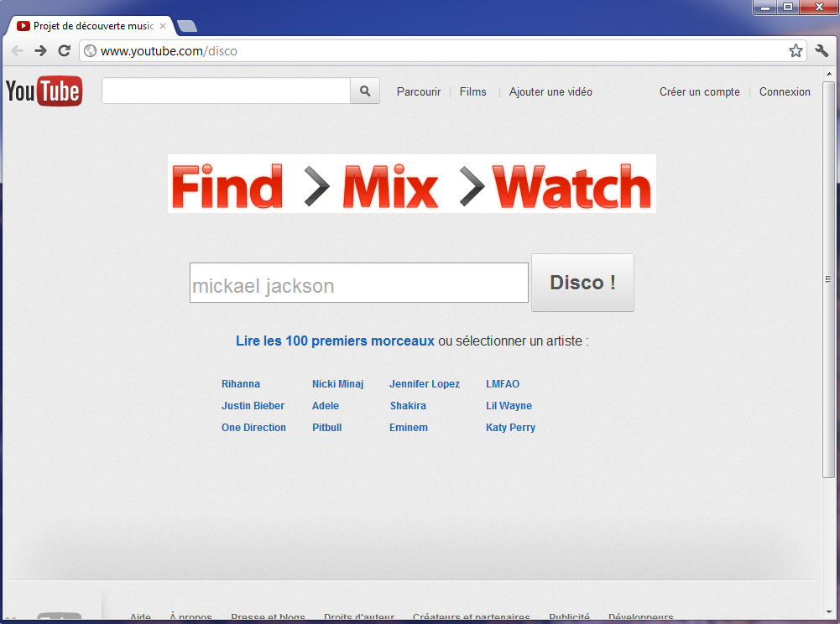Click the Connexion link
Viewport: 840px width, 624px height.
coord(785,92)
